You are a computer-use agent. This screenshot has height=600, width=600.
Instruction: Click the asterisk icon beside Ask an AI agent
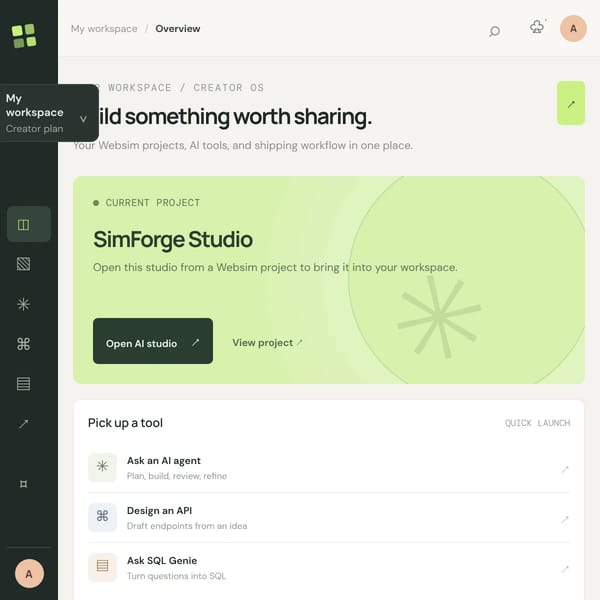click(102, 467)
